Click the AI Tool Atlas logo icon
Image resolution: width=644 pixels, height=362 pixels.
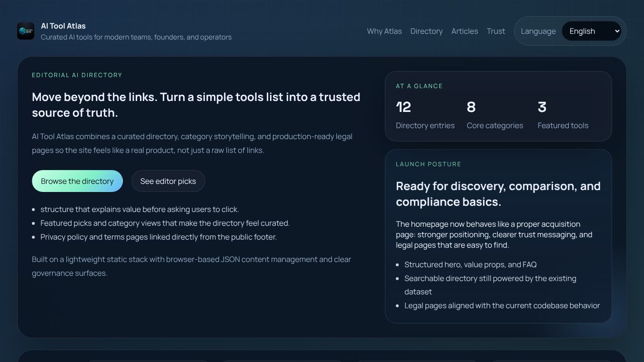[26, 31]
